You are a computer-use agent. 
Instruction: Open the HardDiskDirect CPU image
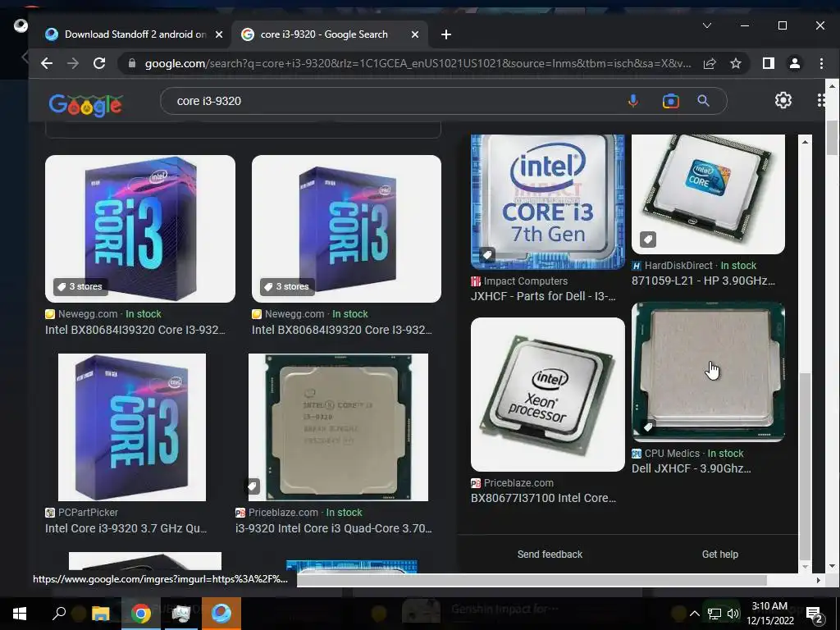pos(708,194)
